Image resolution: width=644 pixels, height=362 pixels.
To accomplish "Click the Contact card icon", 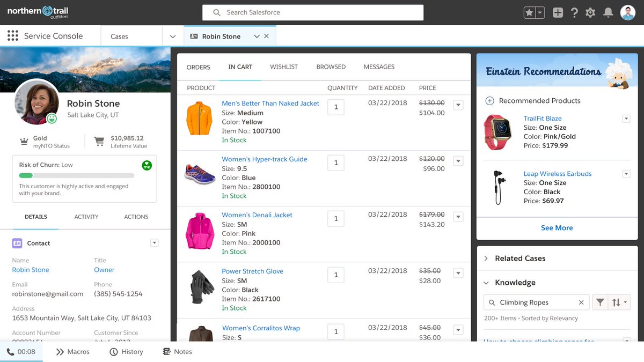I will tap(17, 243).
